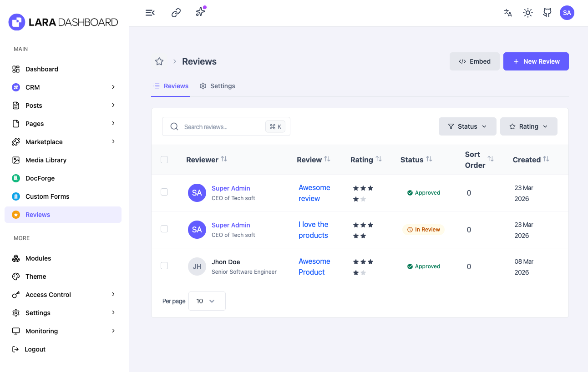
Task: Open the GitHub icon in the header
Action: (x=547, y=13)
